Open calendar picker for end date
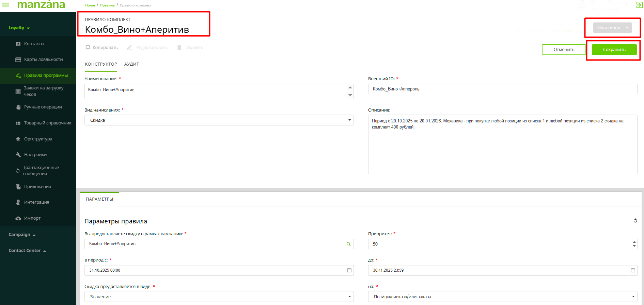The width and height of the screenshot is (644, 305). [633, 270]
